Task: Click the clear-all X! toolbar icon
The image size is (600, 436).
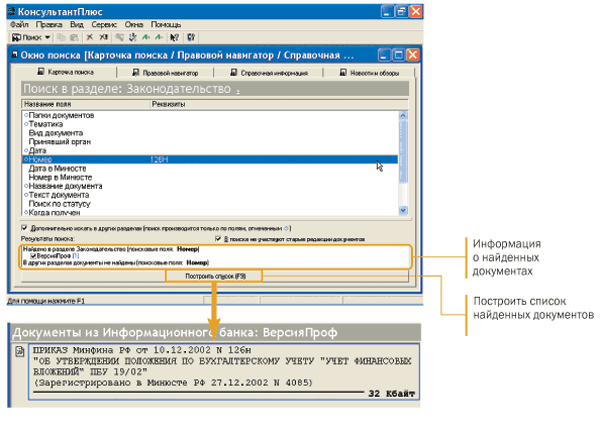Action: pos(103,37)
